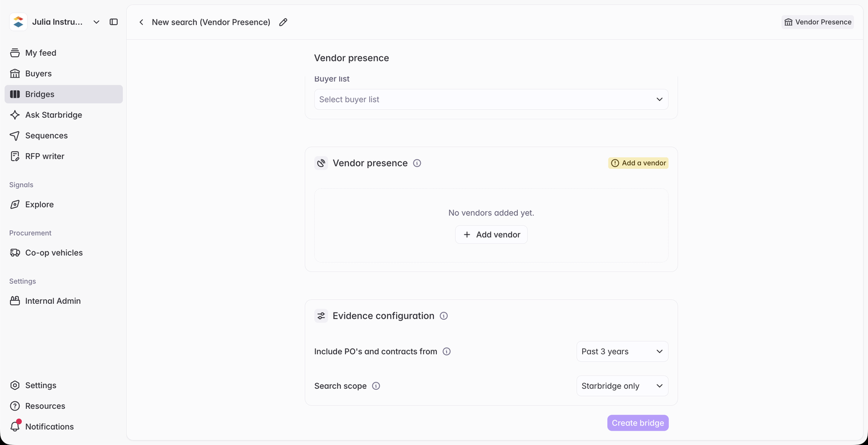Open Co-op vehicles
Screen dimensions: 868x445
(64, 253)
